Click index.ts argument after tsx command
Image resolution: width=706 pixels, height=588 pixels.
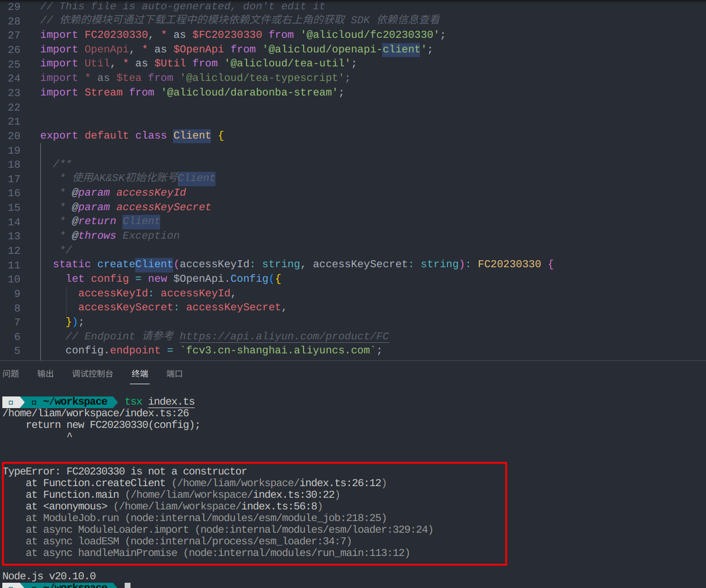[171, 402]
